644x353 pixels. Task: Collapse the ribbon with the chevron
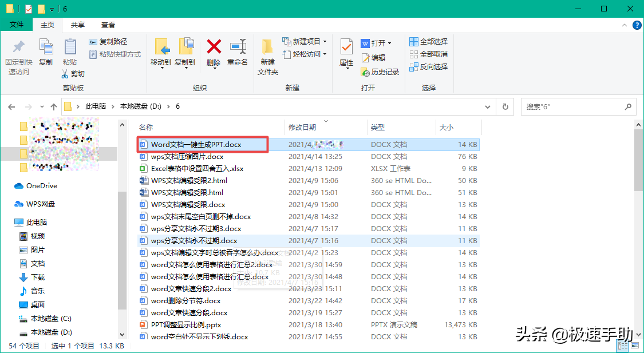click(x=625, y=25)
